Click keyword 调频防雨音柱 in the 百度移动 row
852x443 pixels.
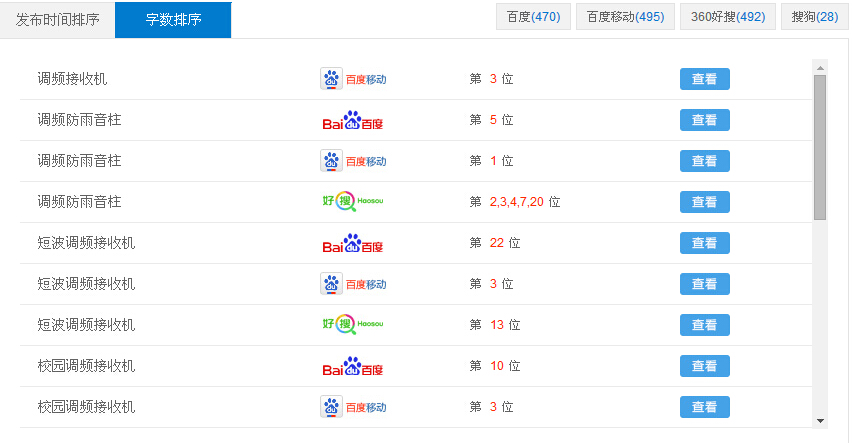[79, 161]
